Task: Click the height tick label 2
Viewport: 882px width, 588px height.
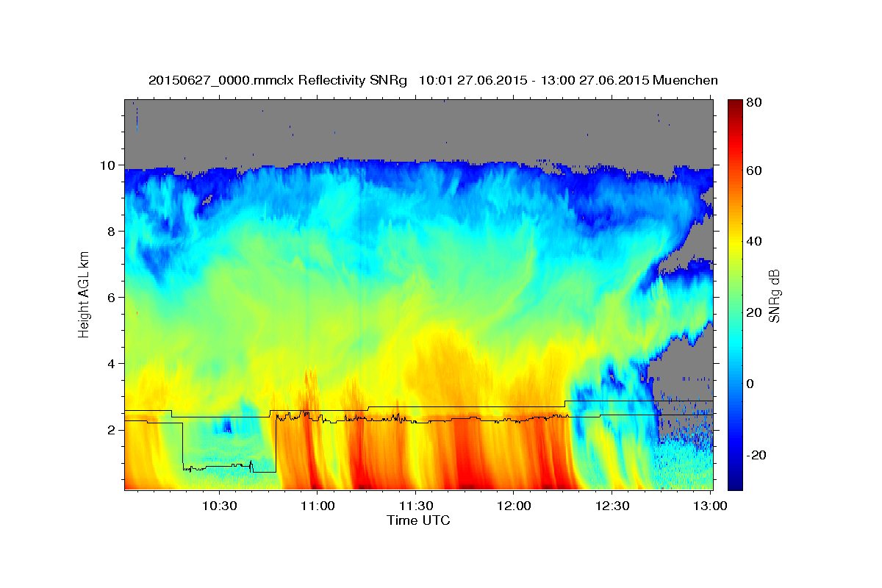Action: tap(112, 430)
